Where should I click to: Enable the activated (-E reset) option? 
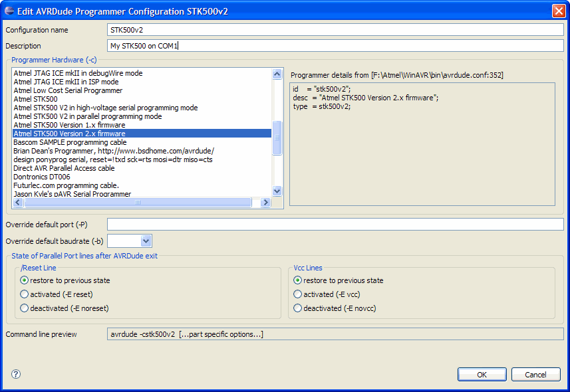(24, 294)
